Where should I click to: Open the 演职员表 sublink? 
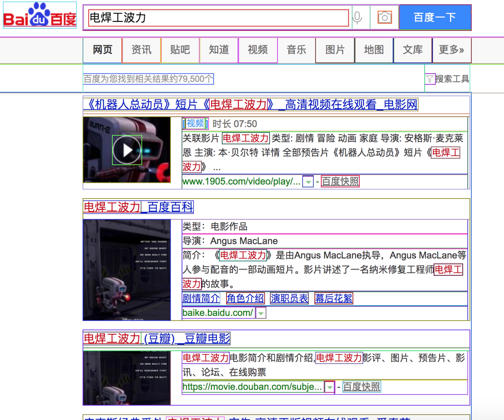click(290, 298)
